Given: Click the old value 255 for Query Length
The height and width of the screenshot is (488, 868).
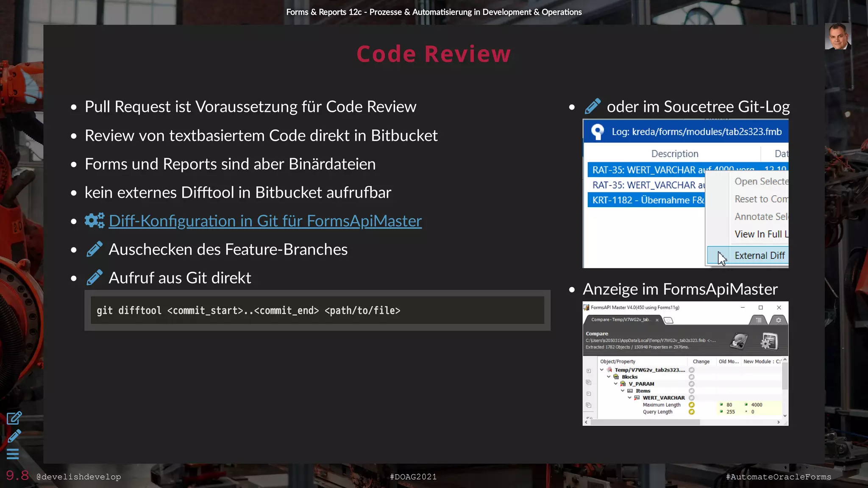Looking at the screenshot, I should (x=731, y=412).
